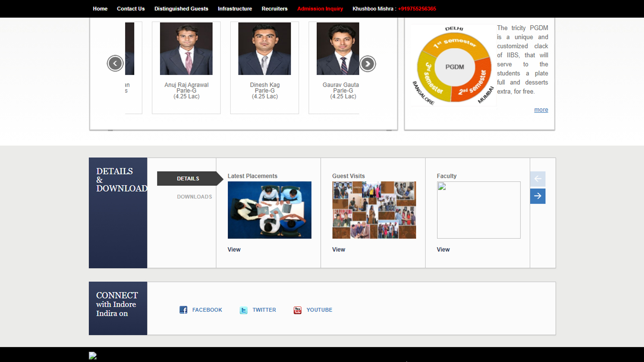Screen dimensions: 644x362
Task: Click the Latest Placements meeting thumbnail
Action: click(x=269, y=210)
